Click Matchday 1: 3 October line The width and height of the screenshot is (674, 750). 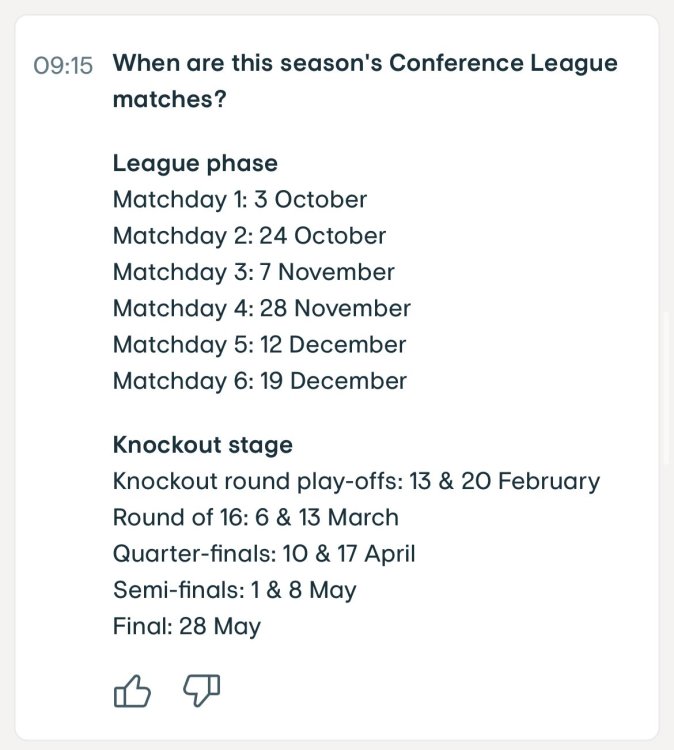[x=239, y=199]
